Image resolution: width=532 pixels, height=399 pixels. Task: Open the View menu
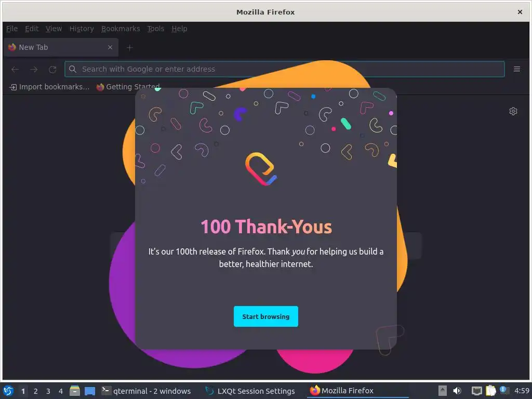pyautogui.click(x=54, y=29)
